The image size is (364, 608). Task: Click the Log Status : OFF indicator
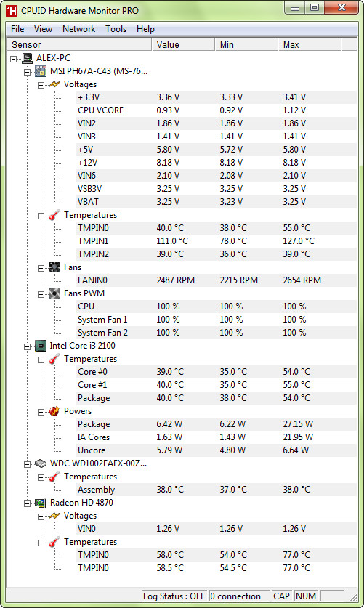pyautogui.click(x=174, y=596)
